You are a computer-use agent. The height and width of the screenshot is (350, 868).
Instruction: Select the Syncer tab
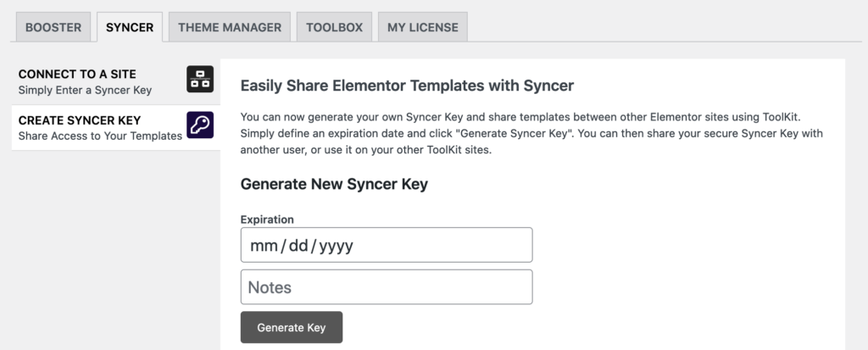pyautogui.click(x=130, y=27)
